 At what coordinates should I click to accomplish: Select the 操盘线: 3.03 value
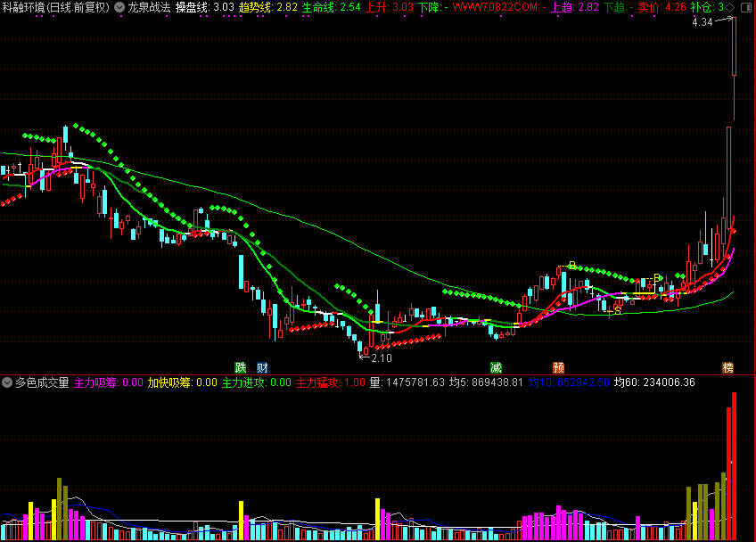[x=204, y=7]
